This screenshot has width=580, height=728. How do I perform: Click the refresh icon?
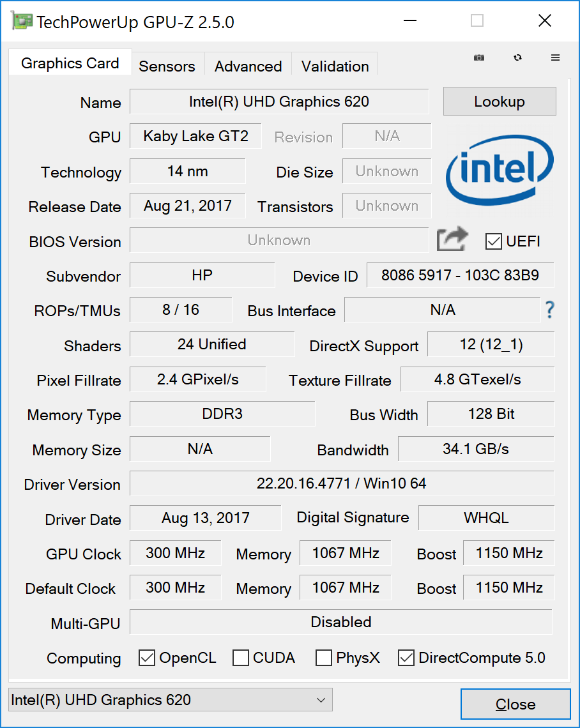coord(517,57)
